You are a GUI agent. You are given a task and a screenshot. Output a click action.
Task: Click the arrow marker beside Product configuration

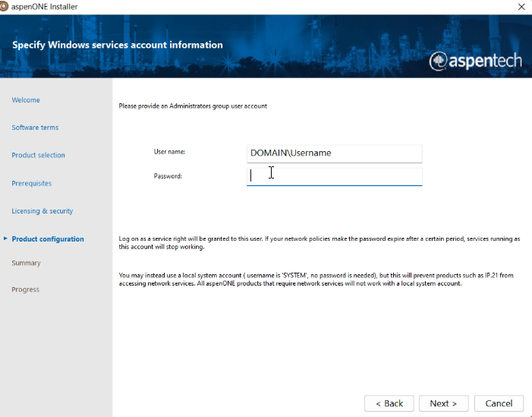pyautogui.click(x=6, y=239)
